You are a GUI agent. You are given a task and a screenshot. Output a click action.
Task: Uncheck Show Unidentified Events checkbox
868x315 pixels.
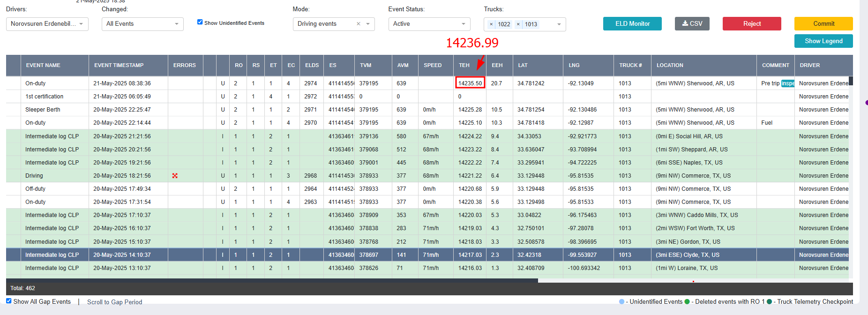(200, 22)
